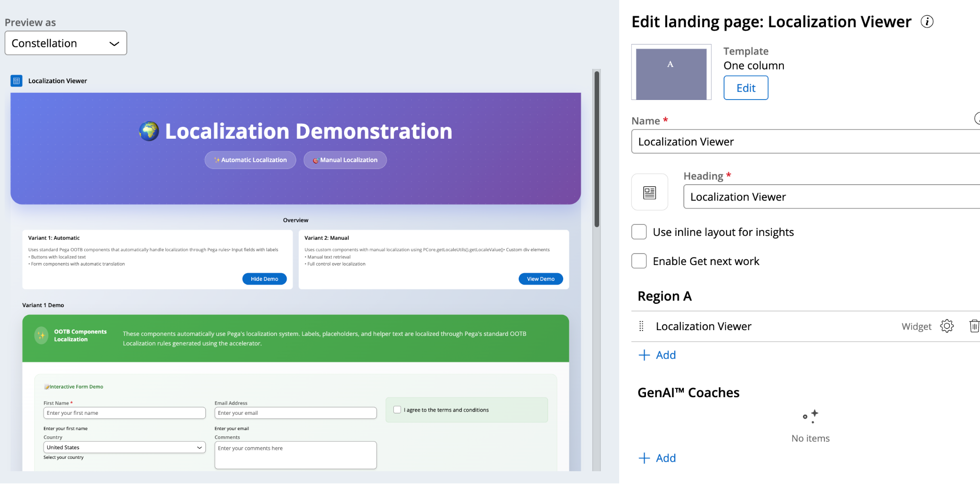Click the info icon beside the page title
This screenshot has height=488, width=980.
coord(927,22)
